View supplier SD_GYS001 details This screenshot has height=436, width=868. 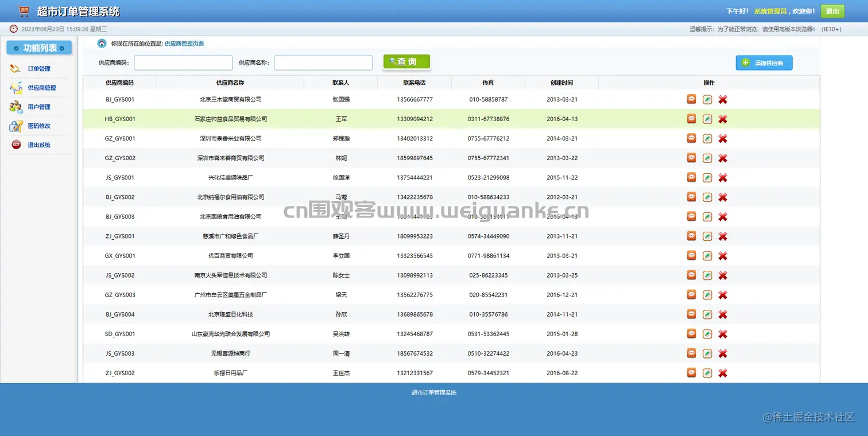tap(692, 333)
